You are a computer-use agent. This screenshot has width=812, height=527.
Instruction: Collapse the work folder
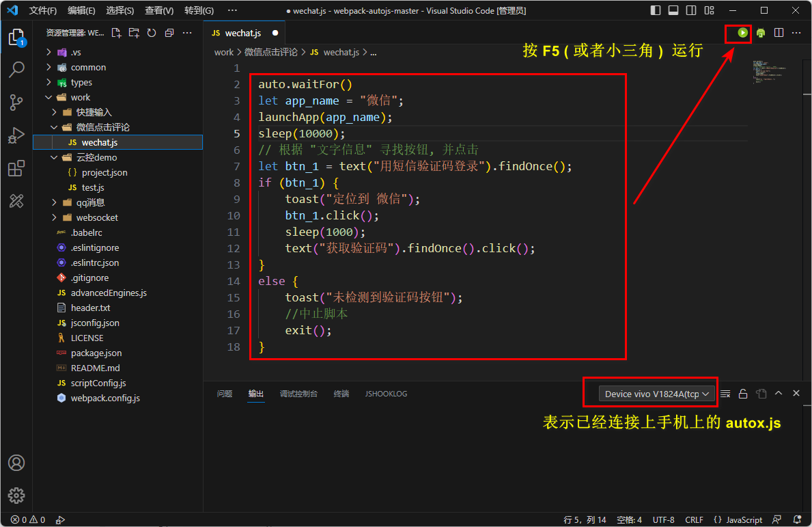pyautogui.click(x=118, y=98)
